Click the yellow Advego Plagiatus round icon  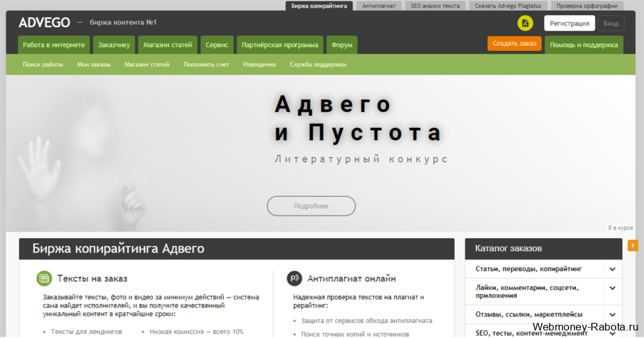(x=525, y=23)
